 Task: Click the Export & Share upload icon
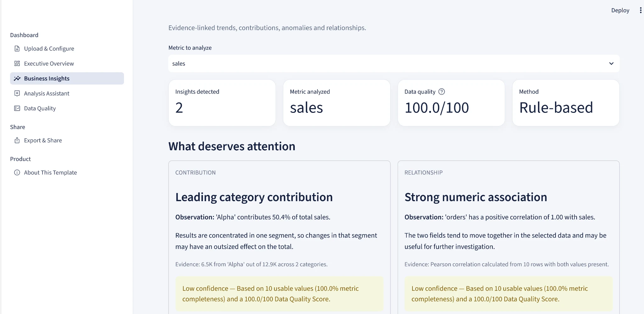click(17, 140)
